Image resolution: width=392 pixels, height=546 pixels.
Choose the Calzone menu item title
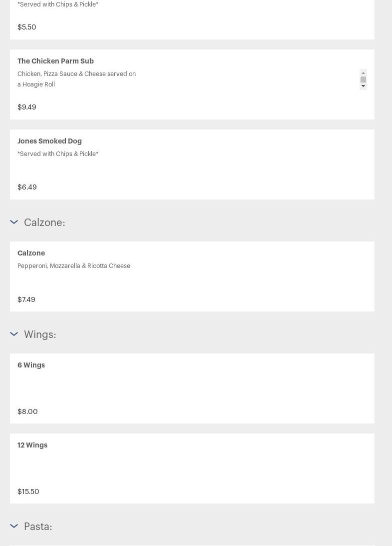click(31, 253)
